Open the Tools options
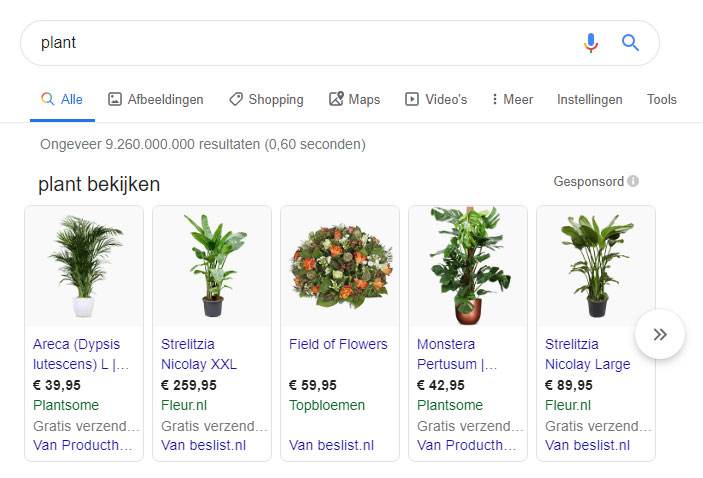Image resolution: width=703 pixels, height=478 pixels. (661, 99)
